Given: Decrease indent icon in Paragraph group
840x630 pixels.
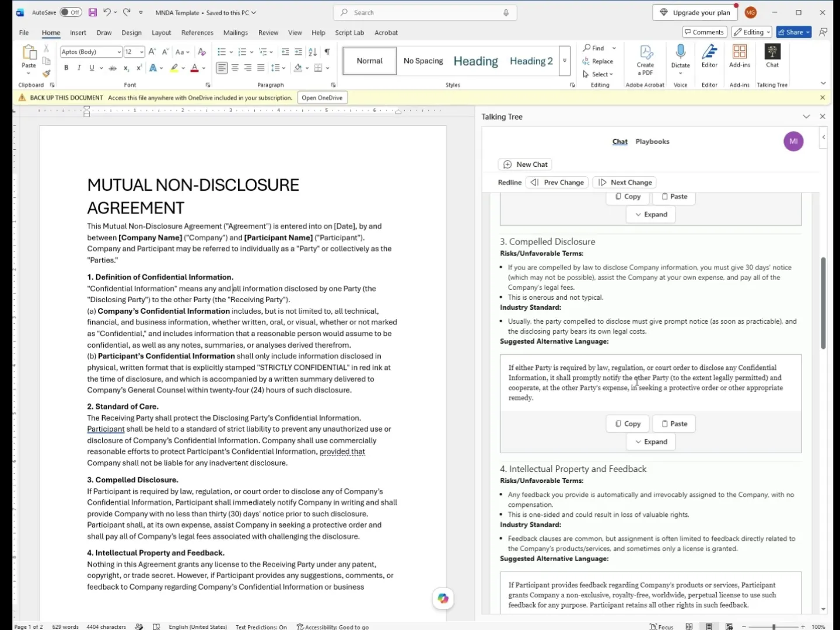Looking at the screenshot, I should tap(285, 52).
